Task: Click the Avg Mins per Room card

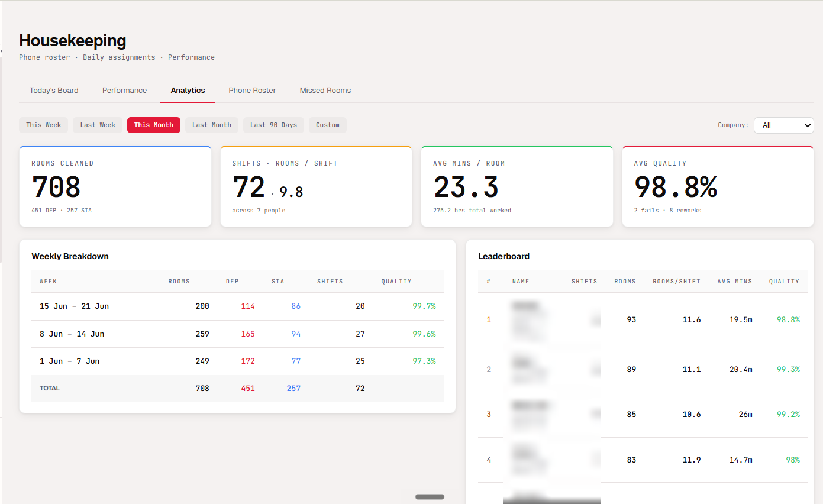Action: point(517,186)
